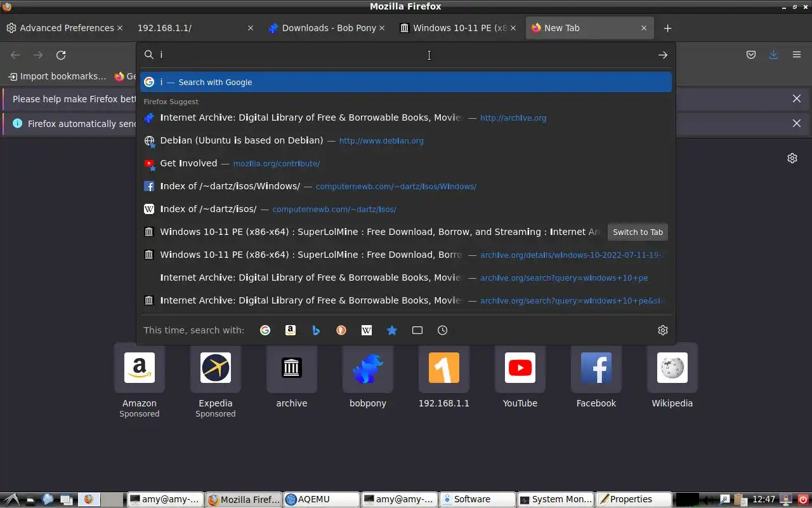
Task: Click the go arrow in the address bar
Action: point(662,55)
